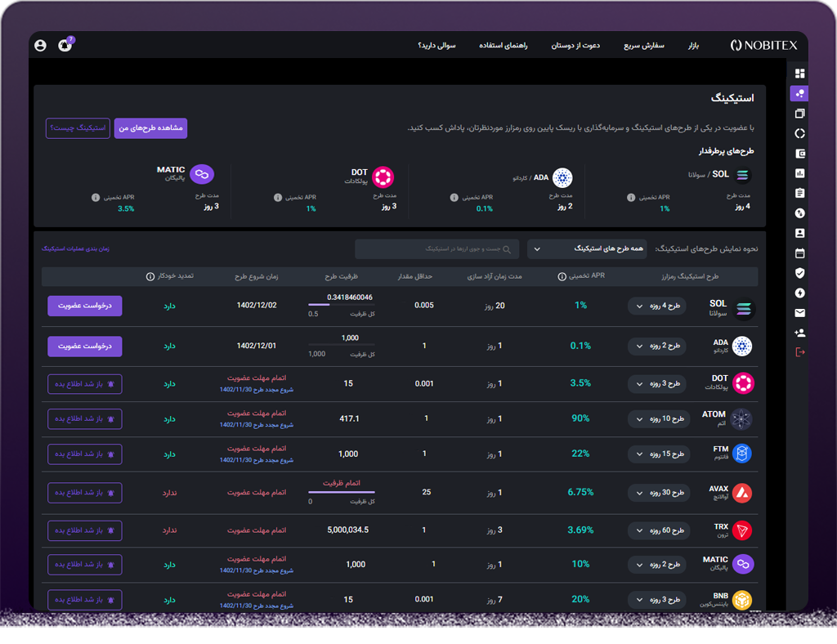Open the notification bell with badge 7
The width and height of the screenshot is (837, 644).
[65, 45]
